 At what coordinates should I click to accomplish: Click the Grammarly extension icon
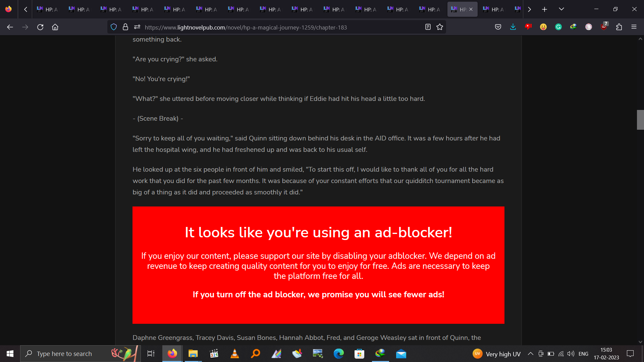(x=558, y=27)
